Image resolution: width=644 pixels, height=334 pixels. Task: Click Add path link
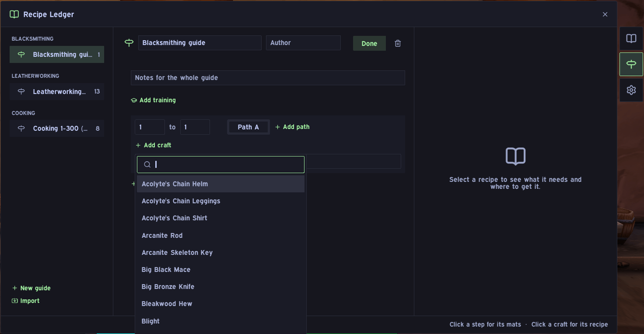292,127
